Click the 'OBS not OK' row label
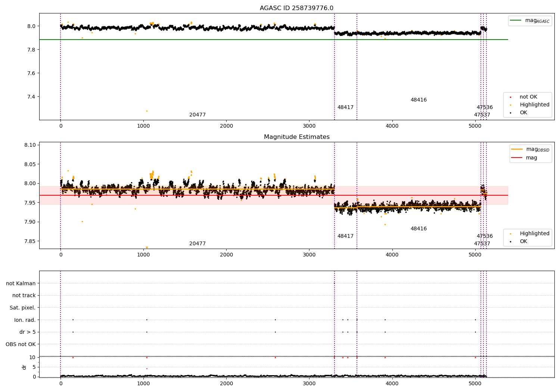560x392 pixels. pos(21,344)
